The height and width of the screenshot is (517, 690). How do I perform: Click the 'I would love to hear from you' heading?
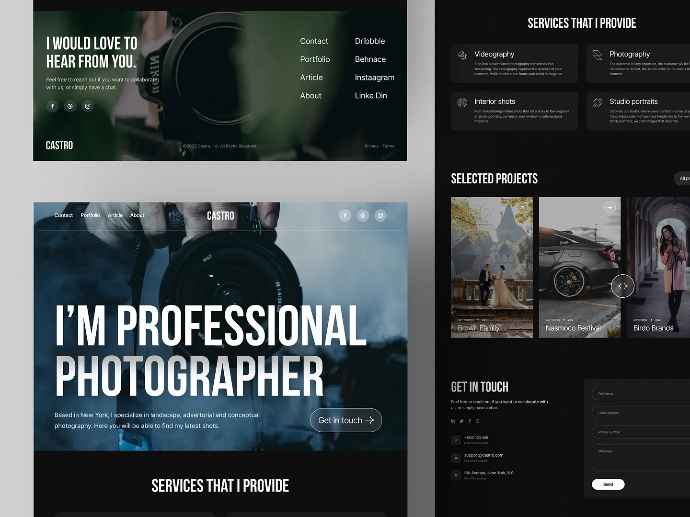coord(92,52)
